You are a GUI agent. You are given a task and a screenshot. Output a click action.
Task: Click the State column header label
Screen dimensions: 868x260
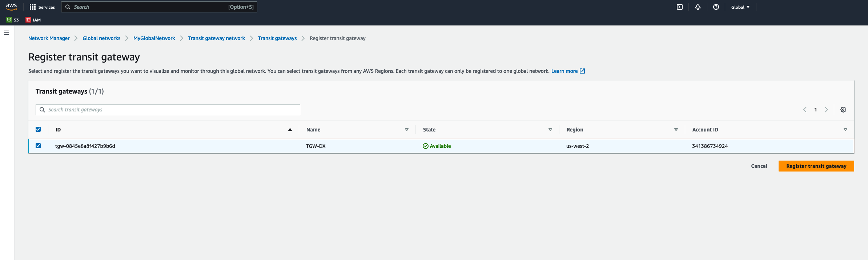point(429,130)
